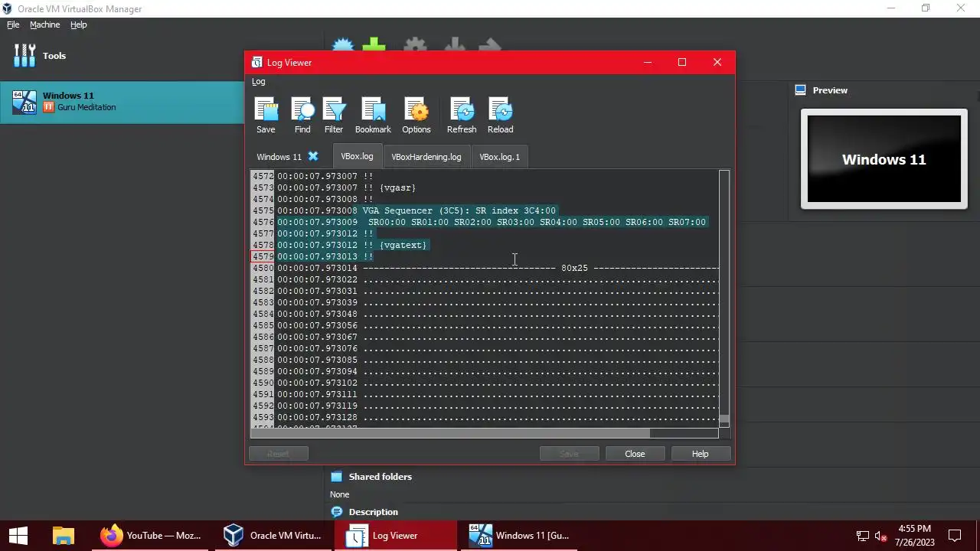Open the Windows Start menu
This screenshot has height=551, width=980.
(18, 536)
